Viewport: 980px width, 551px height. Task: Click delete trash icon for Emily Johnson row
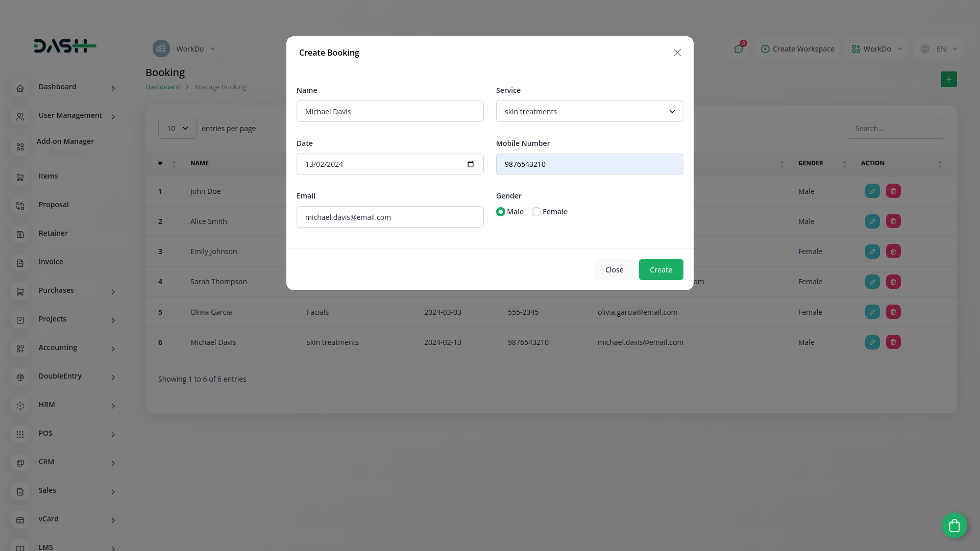[893, 252]
